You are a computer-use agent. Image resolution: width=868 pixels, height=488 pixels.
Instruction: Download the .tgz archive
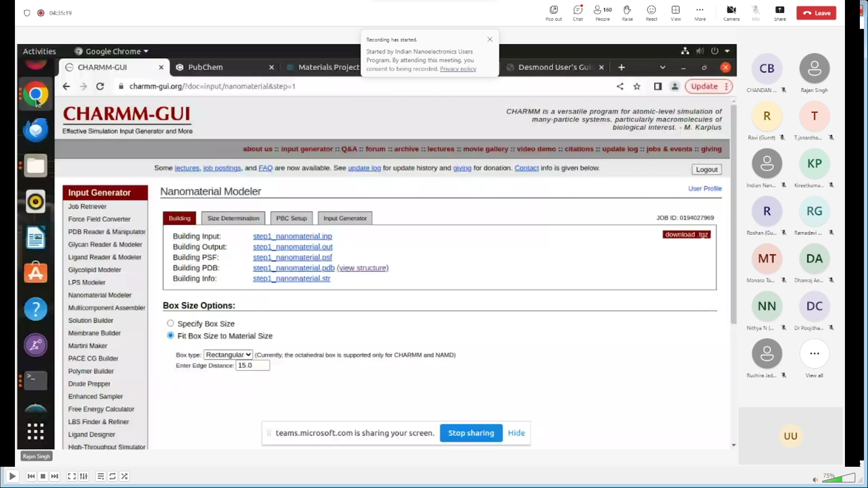click(686, 235)
